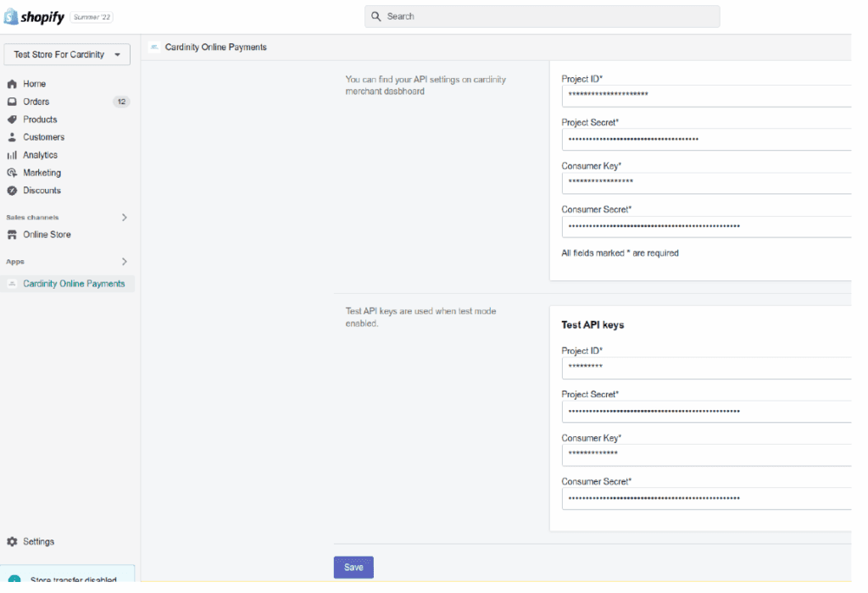Expand the Sales channels section chevron
The width and height of the screenshot is (868, 593).
pyautogui.click(x=125, y=218)
